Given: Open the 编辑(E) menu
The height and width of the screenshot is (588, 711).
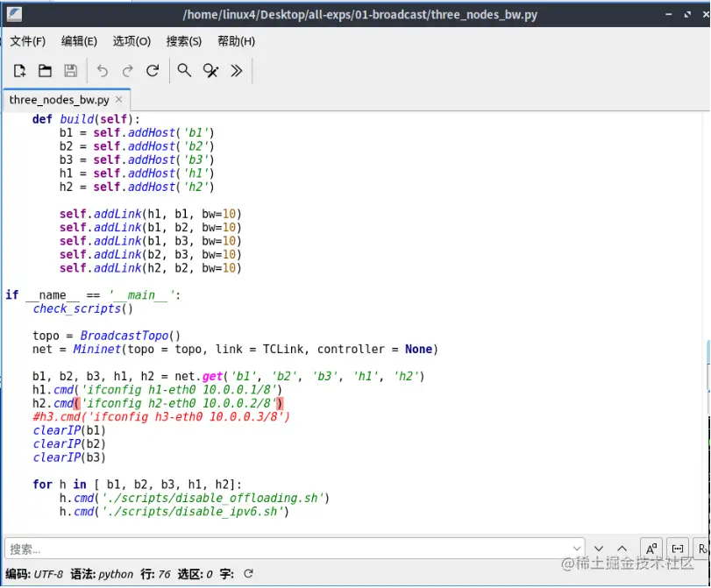Looking at the screenshot, I should (79, 41).
